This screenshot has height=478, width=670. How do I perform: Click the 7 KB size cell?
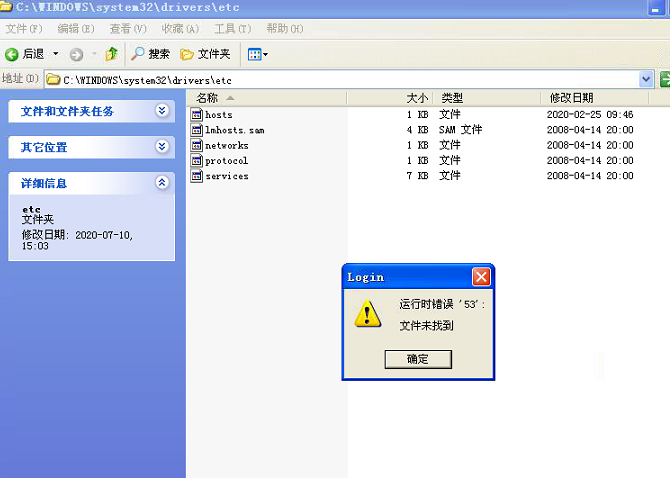point(417,176)
